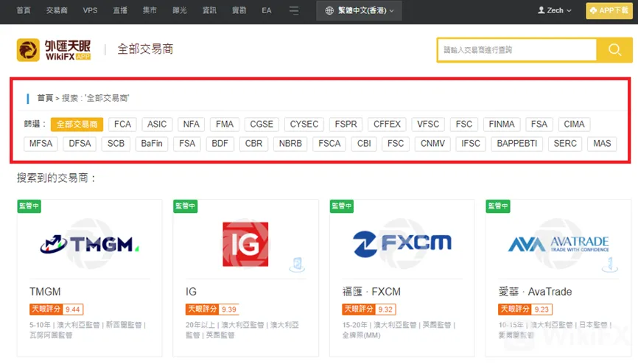Open 資訊 in the top navigation
The image size is (638, 364).
click(x=209, y=10)
